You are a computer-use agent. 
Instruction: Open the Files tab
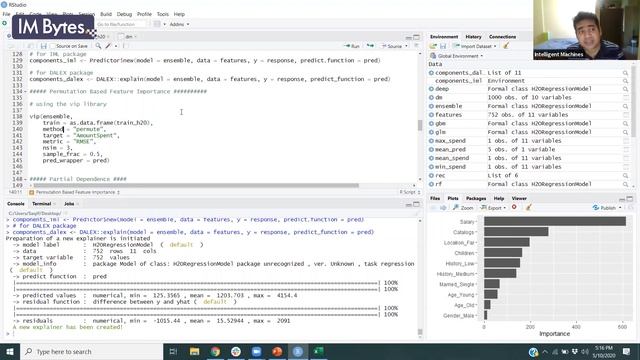pos(435,198)
